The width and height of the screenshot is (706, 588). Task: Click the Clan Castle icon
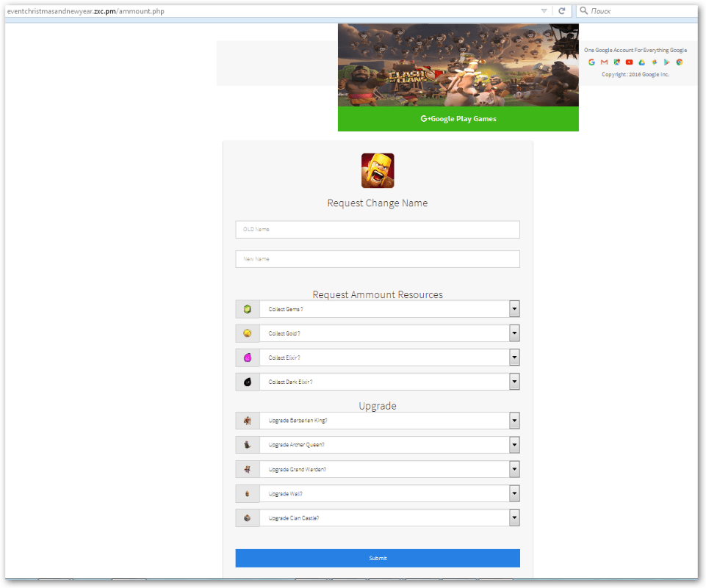pos(247,518)
